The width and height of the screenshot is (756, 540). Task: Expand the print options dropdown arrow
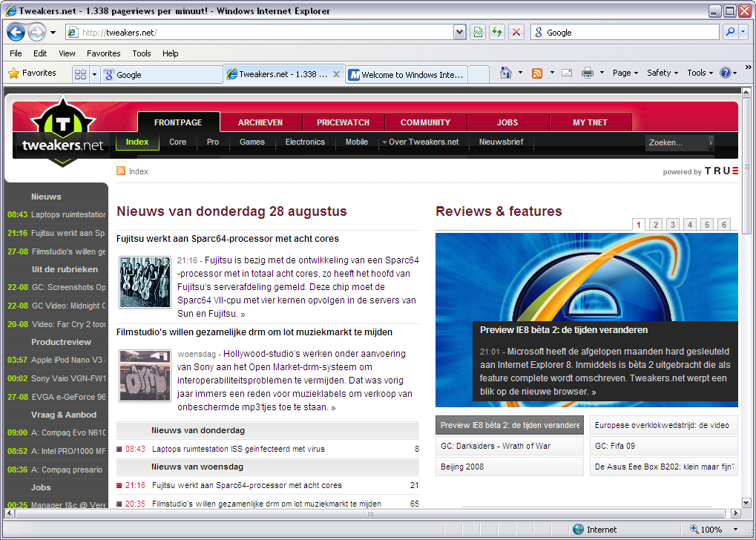click(x=602, y=73)
